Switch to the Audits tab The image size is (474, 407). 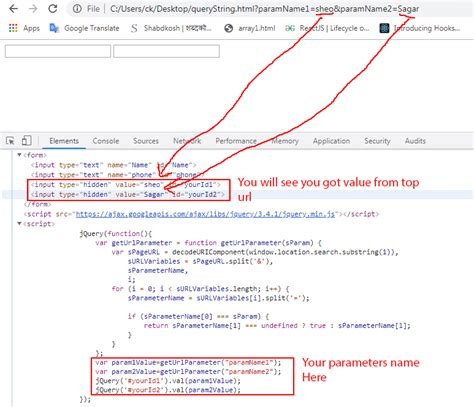[x=415, y=141]
